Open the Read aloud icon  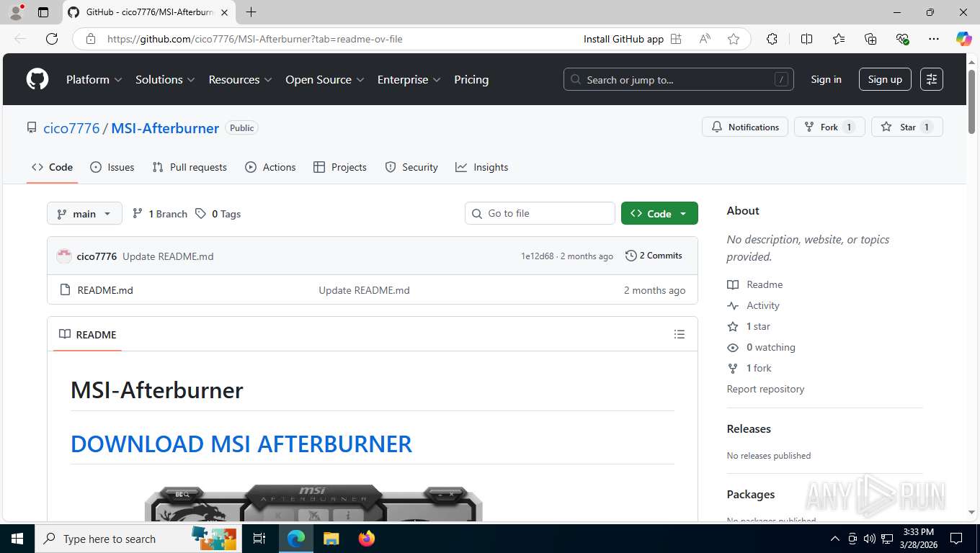point(705,39)
